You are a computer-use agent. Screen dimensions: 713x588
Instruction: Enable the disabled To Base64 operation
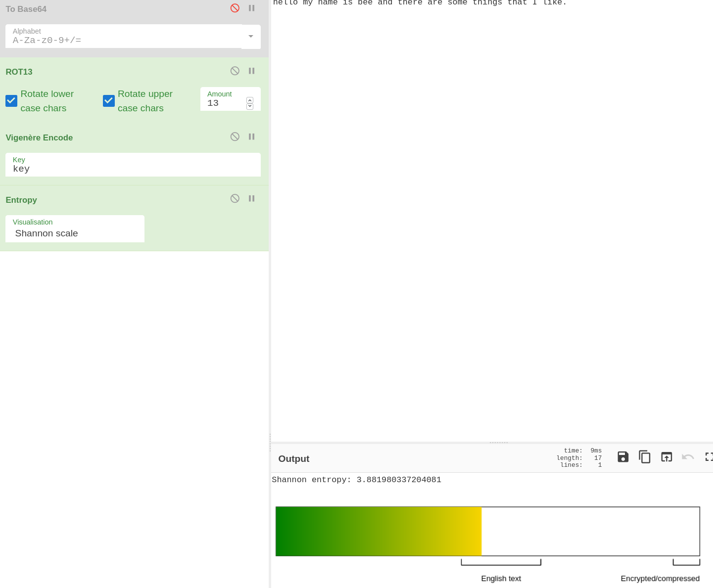(235, 8)
